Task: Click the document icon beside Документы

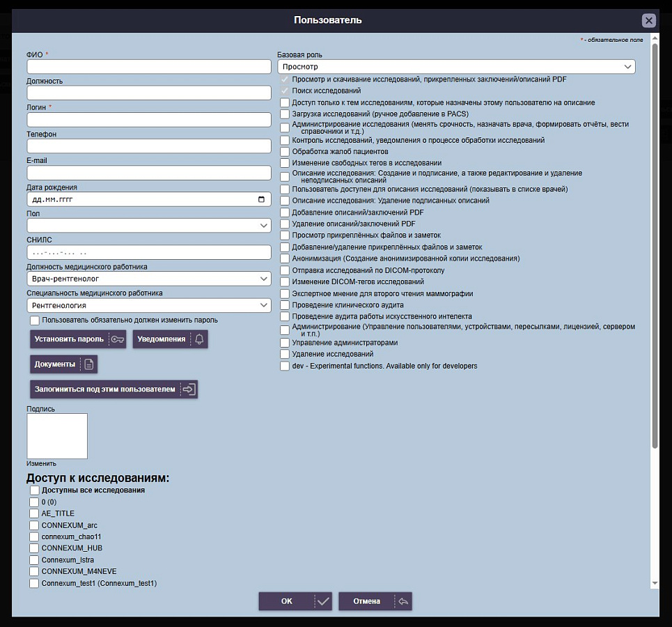Action: pos(88,364)
